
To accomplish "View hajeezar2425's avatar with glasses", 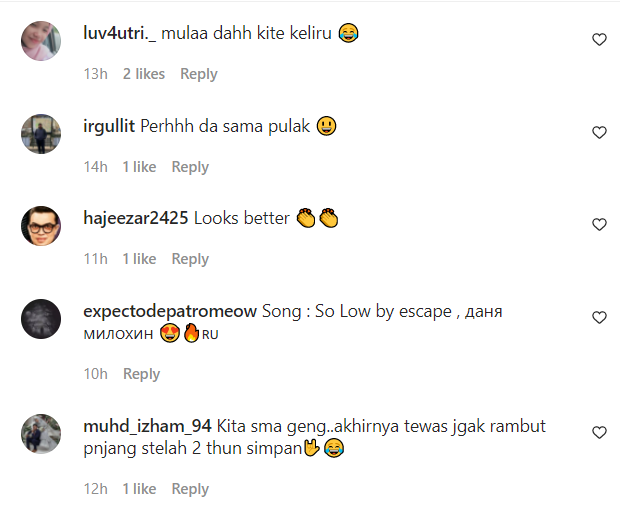I will (41, 226).
